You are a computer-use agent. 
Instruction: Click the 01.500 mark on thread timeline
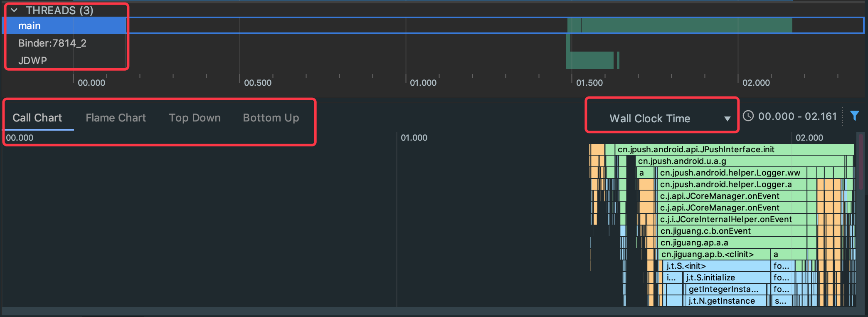coord(589,83)
